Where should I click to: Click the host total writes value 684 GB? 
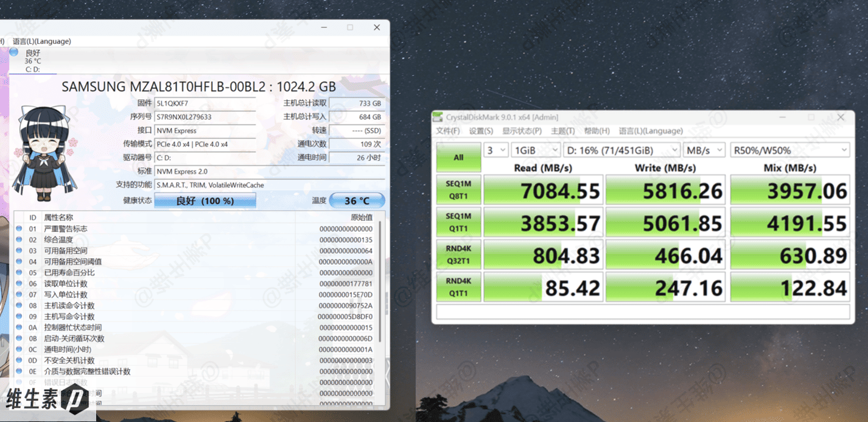tap(357, 117)
